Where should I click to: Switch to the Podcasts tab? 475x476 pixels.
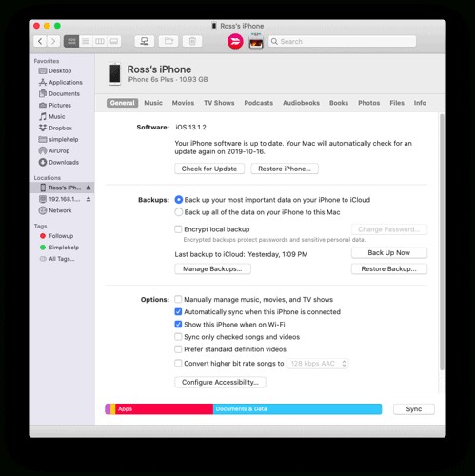[x=259, y=103]
